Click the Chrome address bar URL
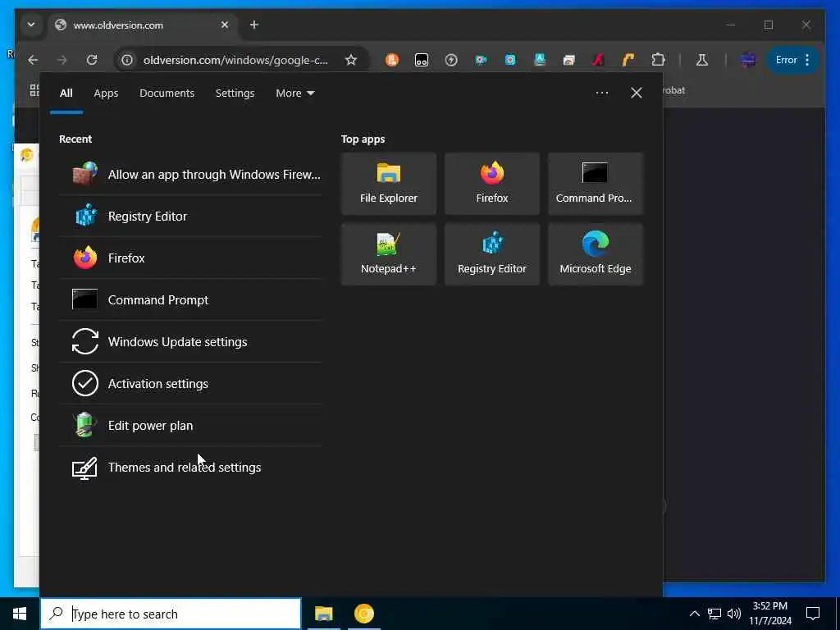 [235, 60]
